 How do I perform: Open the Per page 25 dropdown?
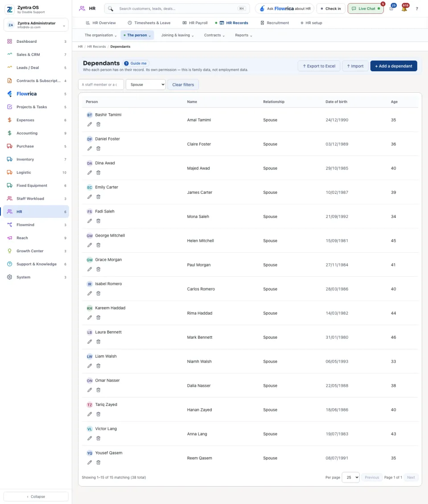pyautogui.click(x=350, y=477)
